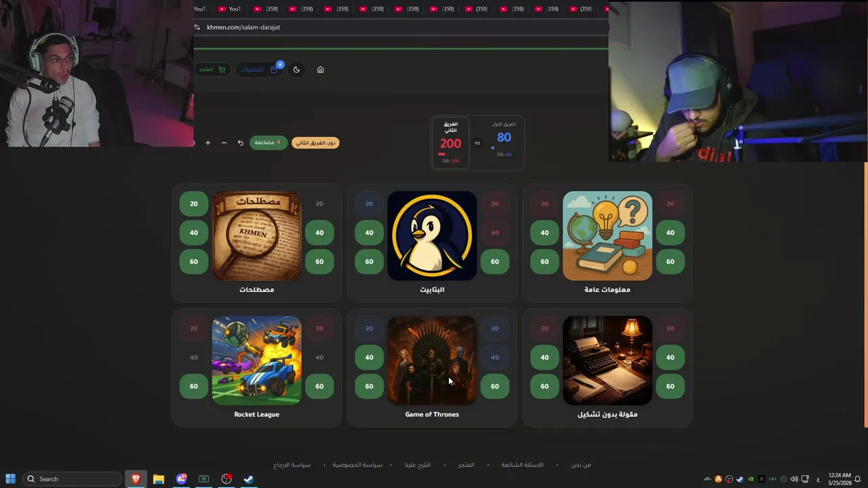Open the Steam taskbar icon
868x488 pixels.
249,479
